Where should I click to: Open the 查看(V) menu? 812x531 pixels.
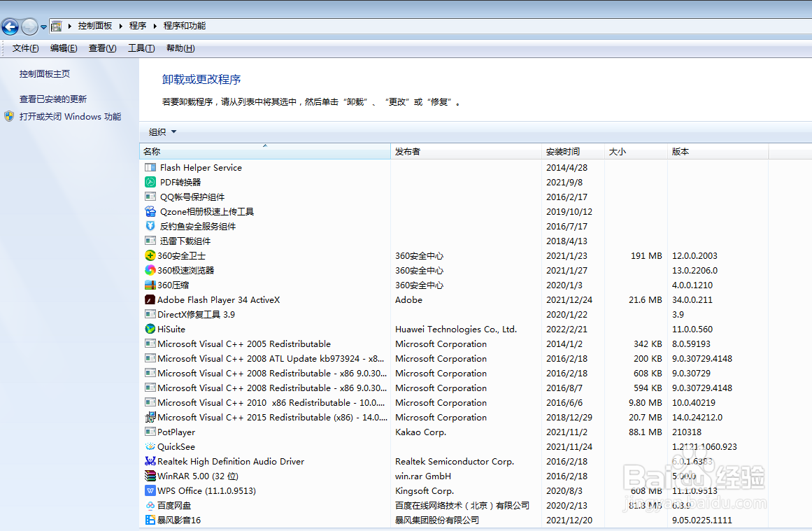click(103, 48)
